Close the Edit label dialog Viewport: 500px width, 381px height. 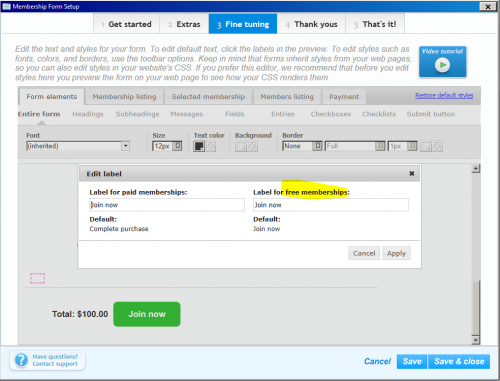pyautogui.click(x=412, y=173)
